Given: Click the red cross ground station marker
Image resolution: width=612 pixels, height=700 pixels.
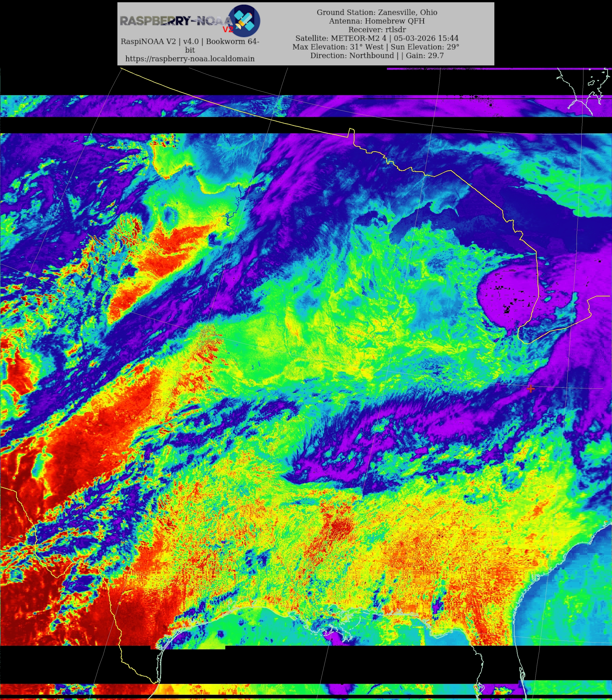Looking at the screenshot, I should point(530,389).
